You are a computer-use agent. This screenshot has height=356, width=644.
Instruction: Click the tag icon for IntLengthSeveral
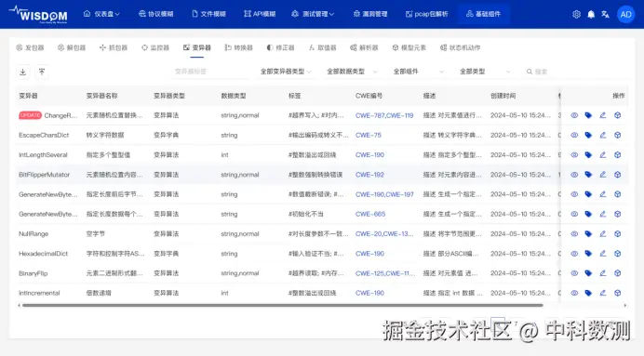coord(588,155)
